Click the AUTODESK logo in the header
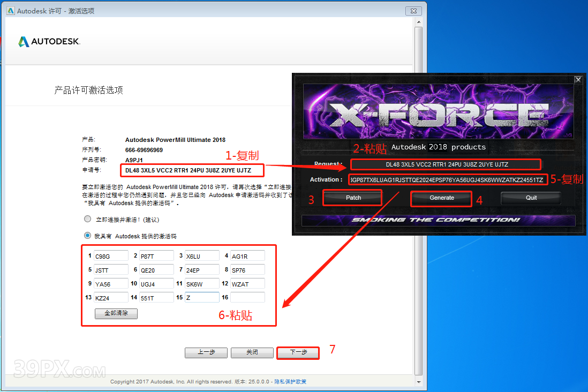Viewport: 588px width, 392px height. click(49, 41)
